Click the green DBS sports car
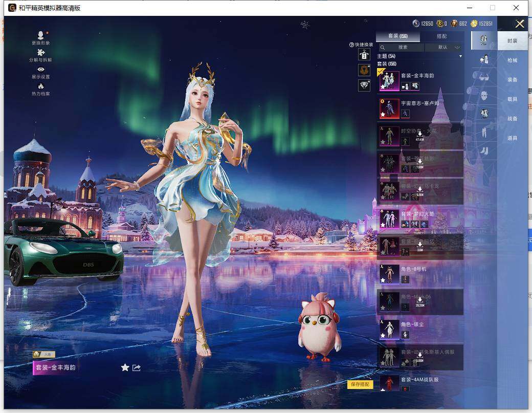The height and width of the screenshot is (413, 532). pos(63,251)
